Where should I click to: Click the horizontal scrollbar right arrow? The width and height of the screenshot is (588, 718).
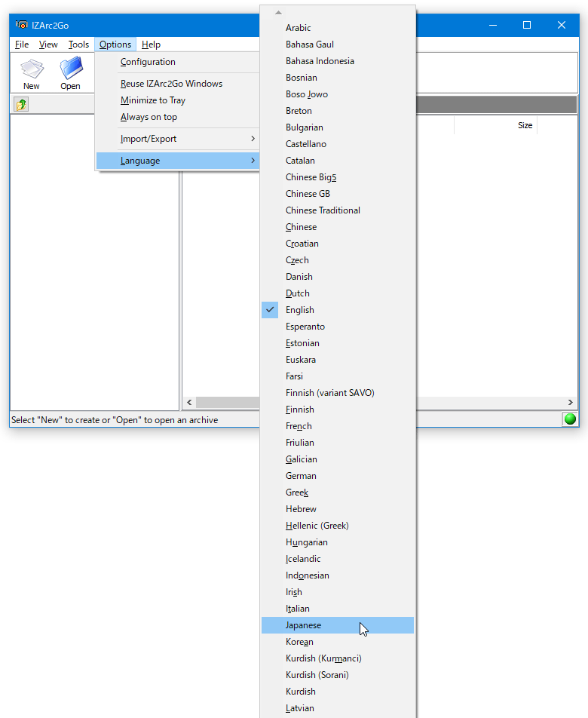point(570,403)
